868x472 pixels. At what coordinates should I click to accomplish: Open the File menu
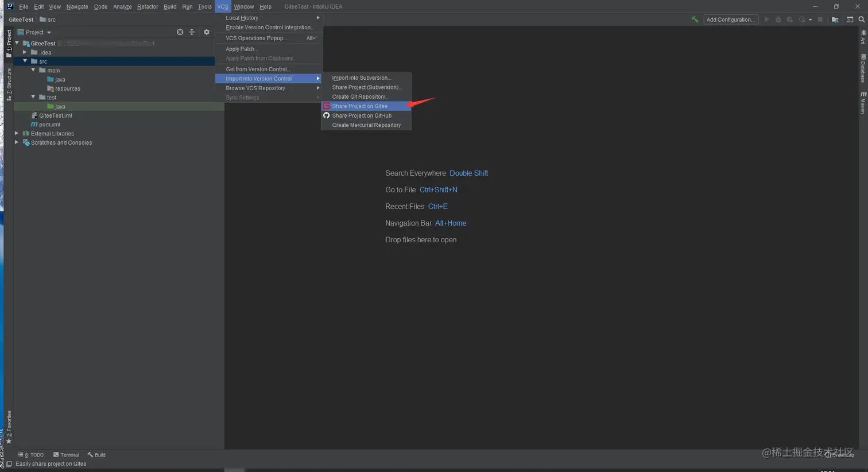[24, 6]
